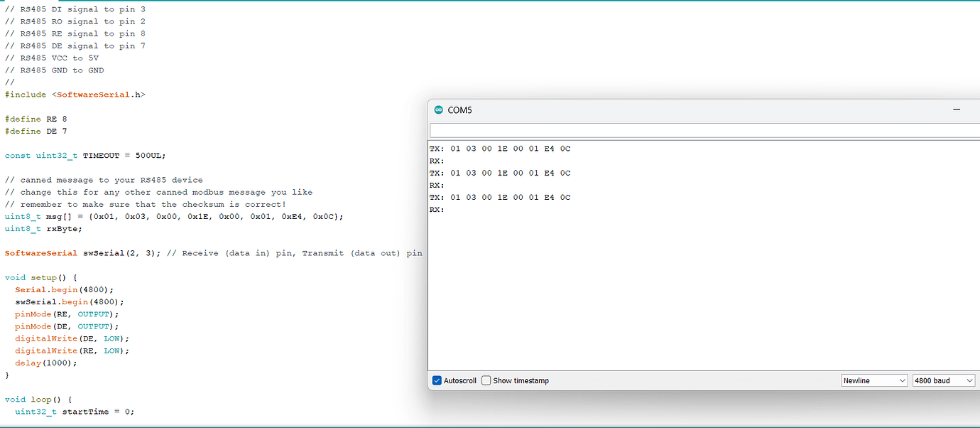Open the 4800 baud rate dropdown
Viewport: 980px width, 428px height.
[x=943, y=380]
